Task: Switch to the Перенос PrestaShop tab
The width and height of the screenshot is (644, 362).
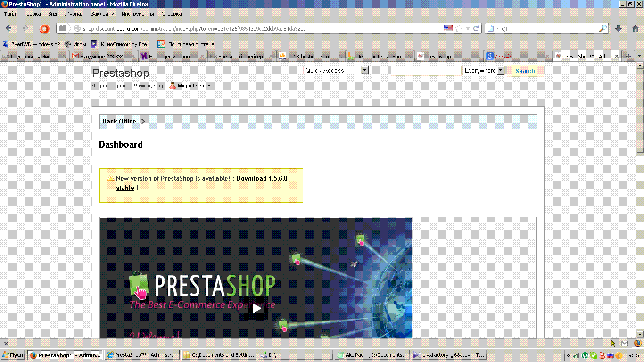Action: tap(380, 56)
